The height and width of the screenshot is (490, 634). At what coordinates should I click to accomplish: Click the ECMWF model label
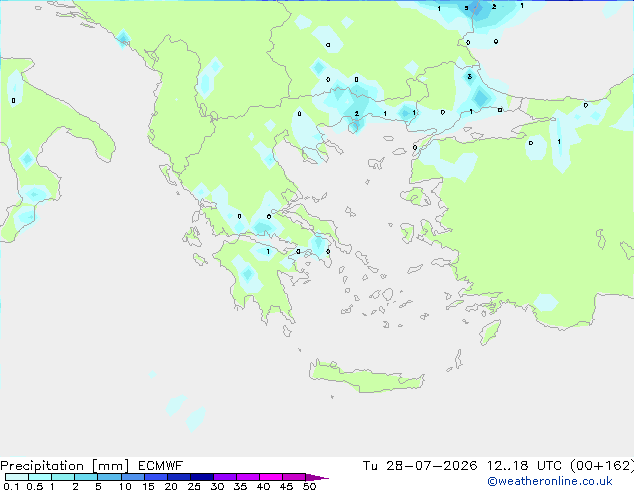[x=160, y=466]
